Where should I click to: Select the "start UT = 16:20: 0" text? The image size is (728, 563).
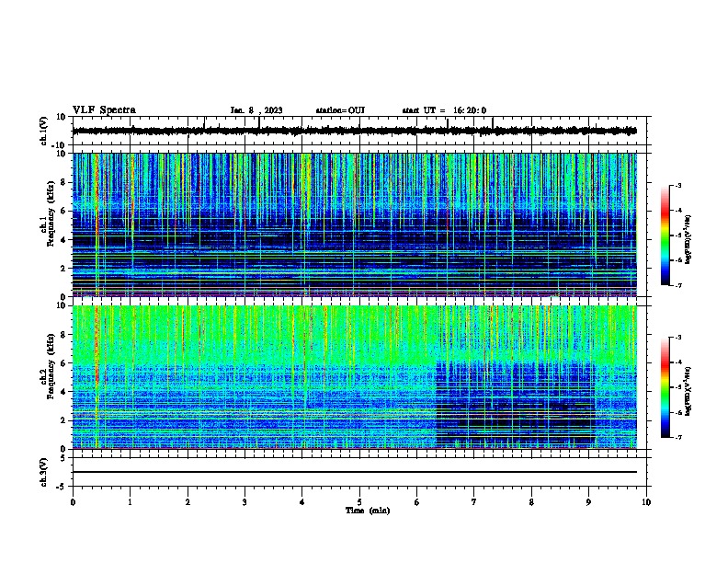pyautogui.click(x=444, y=110)
